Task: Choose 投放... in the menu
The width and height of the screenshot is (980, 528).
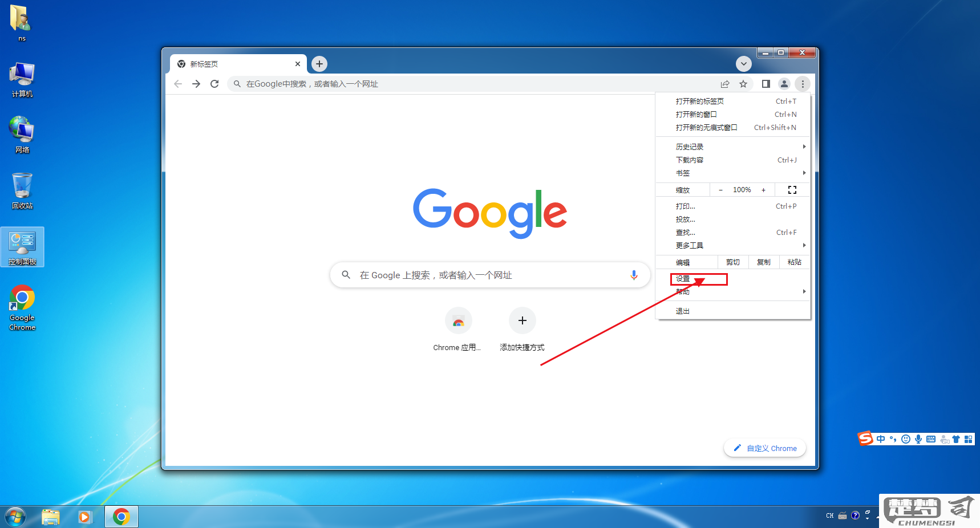Action: click(733, 219)
